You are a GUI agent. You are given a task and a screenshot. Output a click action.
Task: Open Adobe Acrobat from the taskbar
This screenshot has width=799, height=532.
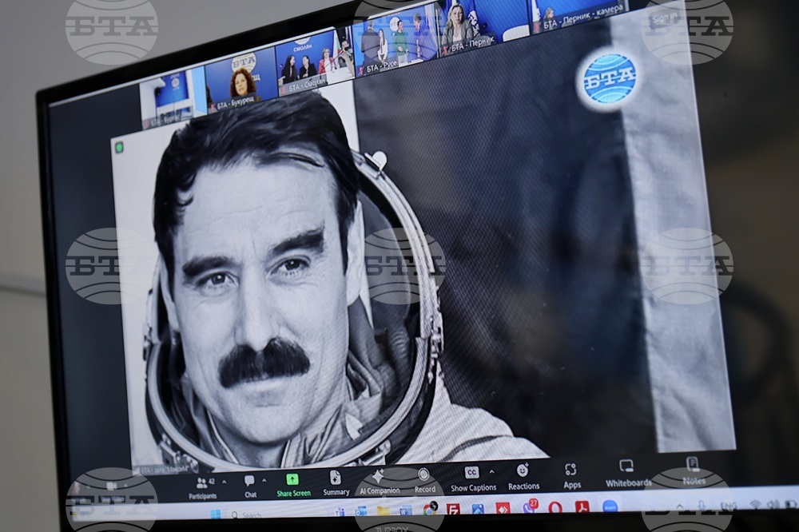click(x=582, y=506)
